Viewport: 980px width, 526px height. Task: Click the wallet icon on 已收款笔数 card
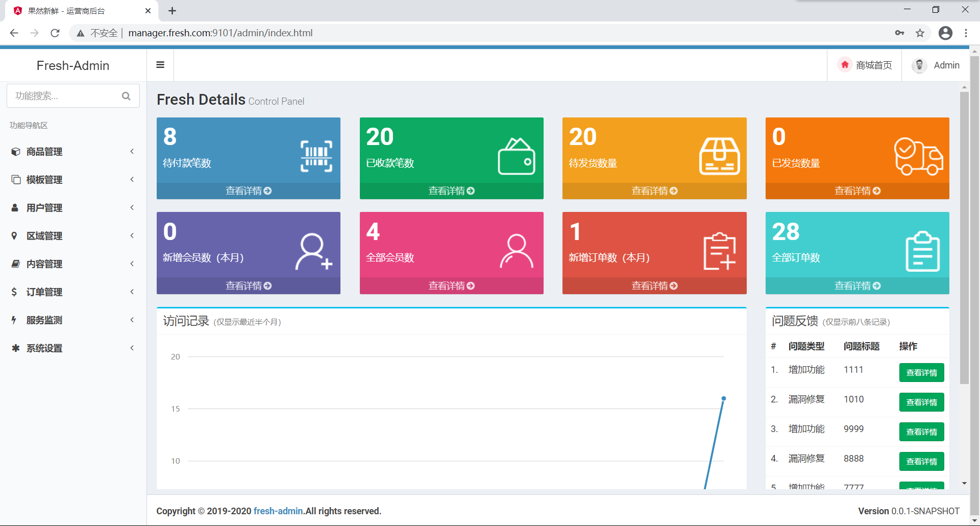517,156
